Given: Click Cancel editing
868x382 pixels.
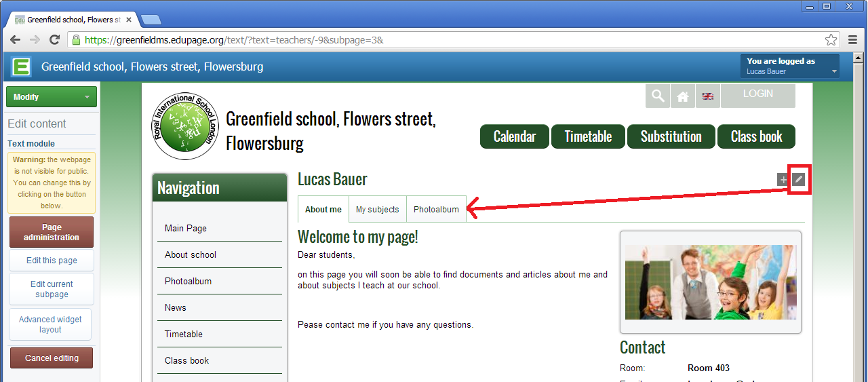Looking at the screenshot, I should 52,358.
